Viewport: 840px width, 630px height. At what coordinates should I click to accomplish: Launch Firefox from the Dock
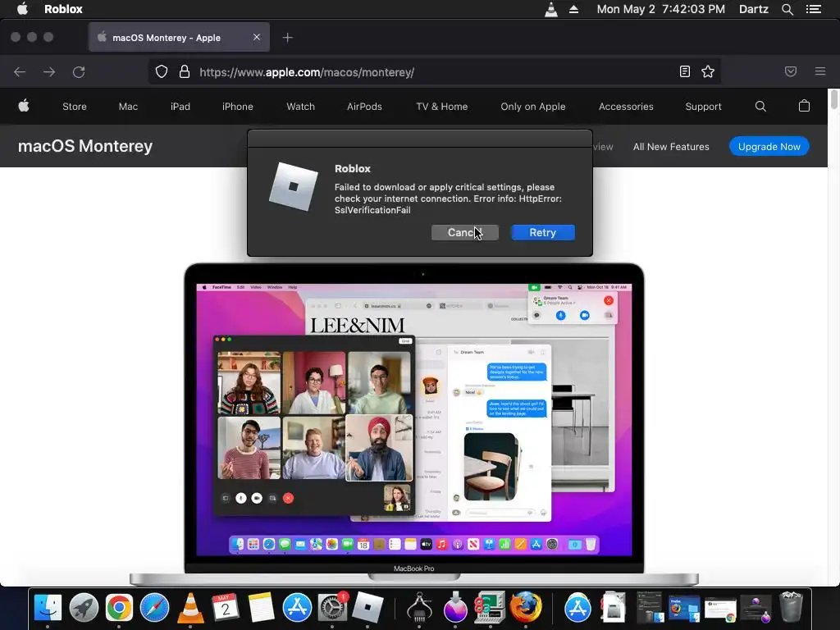(x=526, y=608)
